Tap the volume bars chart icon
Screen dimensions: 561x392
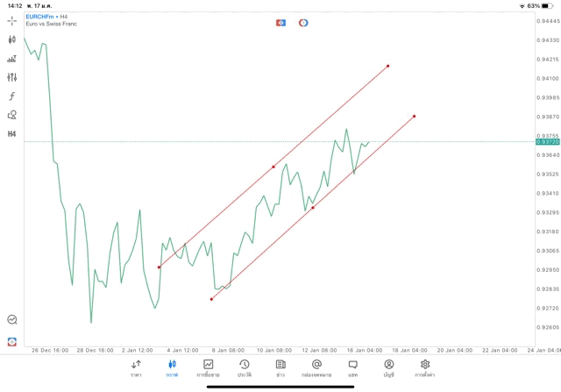pyautogui.click(x=12, y=59)
